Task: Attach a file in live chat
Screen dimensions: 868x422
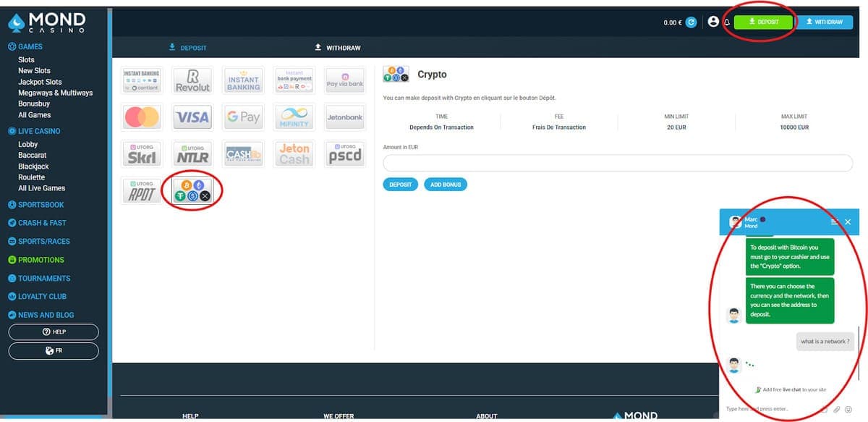Action: tap(836, 409)
